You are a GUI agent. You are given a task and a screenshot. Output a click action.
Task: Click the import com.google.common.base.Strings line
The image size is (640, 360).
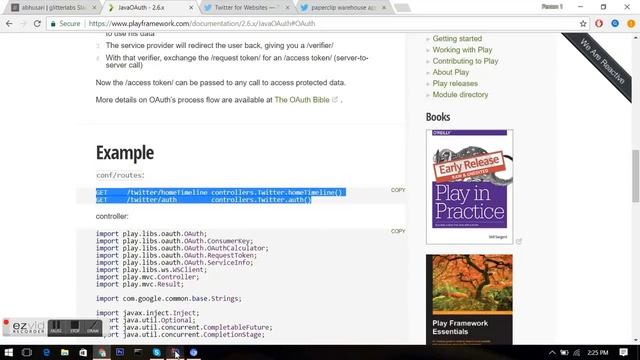[169, 299]
